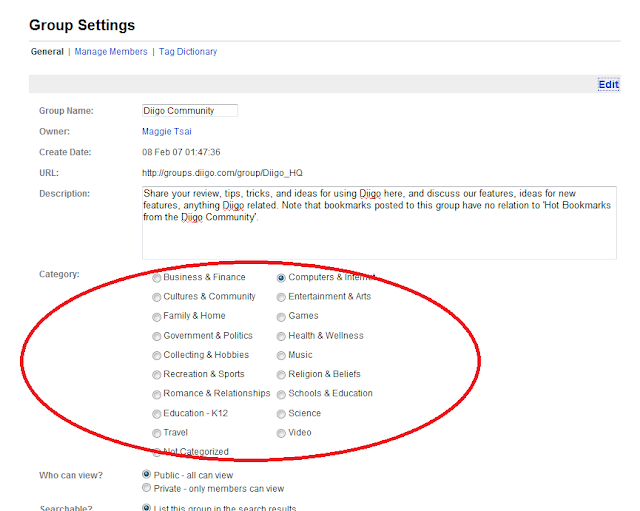Focus the Group Name input field
The width and height of the screenshot is (640, 511).
[190, 111]
